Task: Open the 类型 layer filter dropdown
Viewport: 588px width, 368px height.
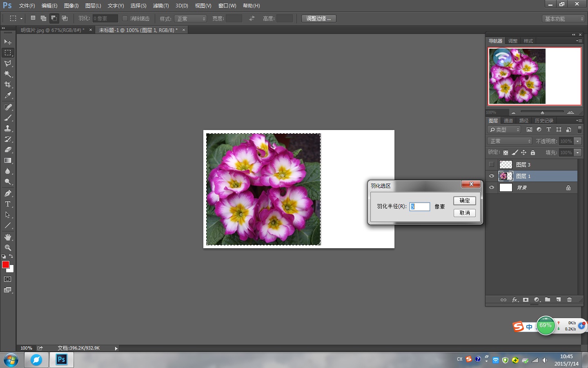Action: tap(504, 130)
